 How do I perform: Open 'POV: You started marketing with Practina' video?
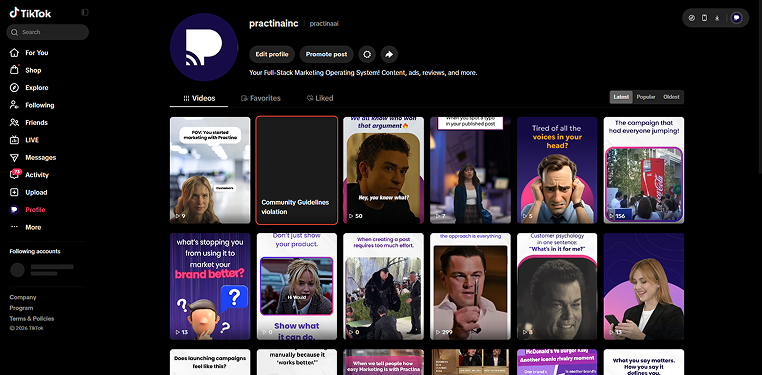coord(210,170)
